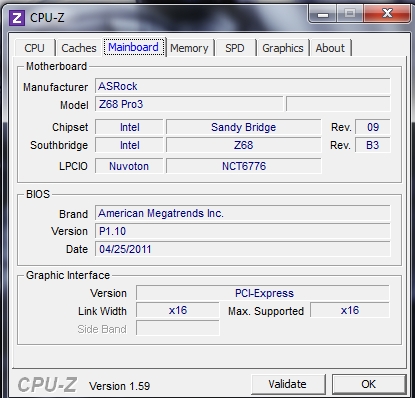The width and height of the screenshot is (415, 398).
Task: Go to the Memory tab
Action: 189,48
